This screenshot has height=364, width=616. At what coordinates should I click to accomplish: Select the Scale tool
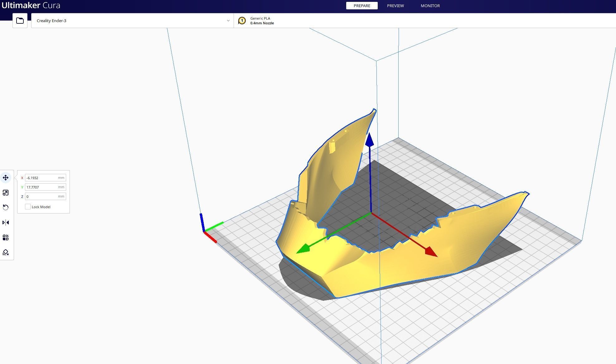click(6, 193)
